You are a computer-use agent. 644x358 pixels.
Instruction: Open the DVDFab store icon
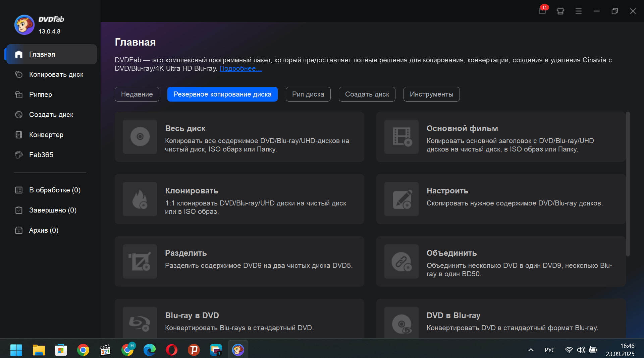click(560, 11)
